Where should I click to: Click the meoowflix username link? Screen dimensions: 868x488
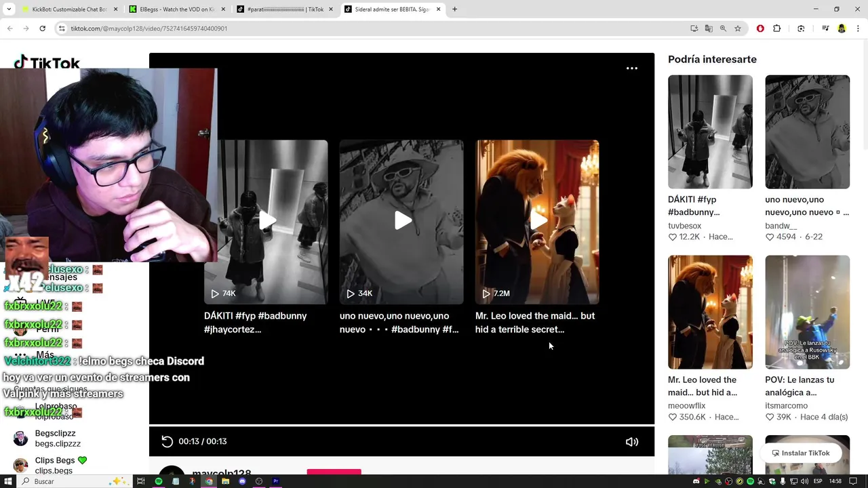coord(686,405)
